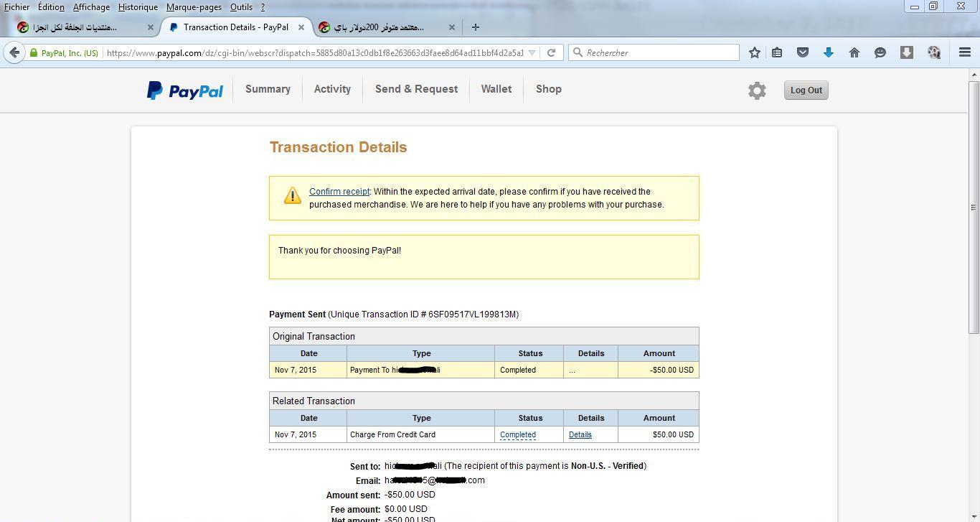Image resolution: width=980 pixels, height=522 pixels.
Task: Close the Transaction Details PayPal tab
Action: pyautogui.click(x=301, y=27)
